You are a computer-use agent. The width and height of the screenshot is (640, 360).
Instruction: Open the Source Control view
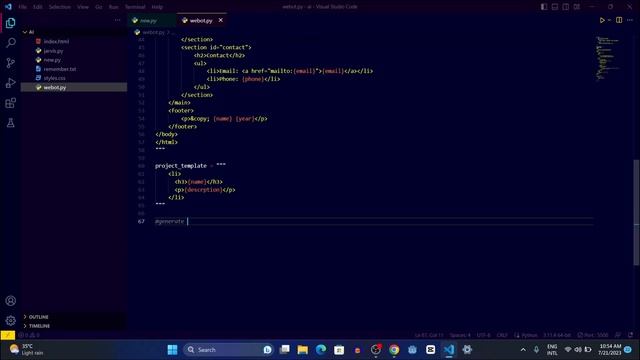[11, 62]
